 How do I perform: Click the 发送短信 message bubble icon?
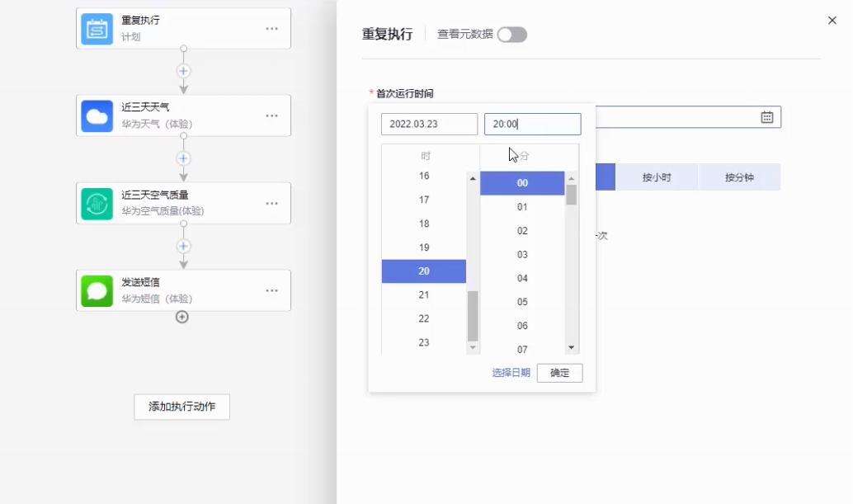(x=97, y=290)
